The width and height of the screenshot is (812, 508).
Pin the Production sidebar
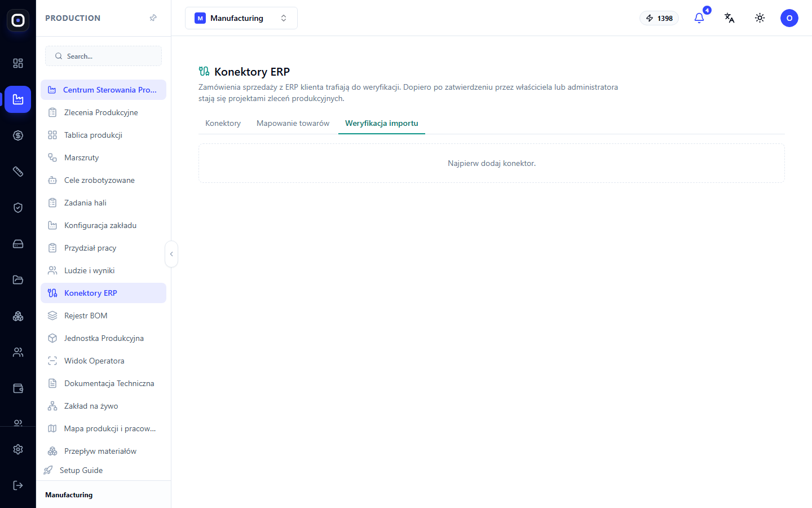pyautogui.click(x=153, y=18)
